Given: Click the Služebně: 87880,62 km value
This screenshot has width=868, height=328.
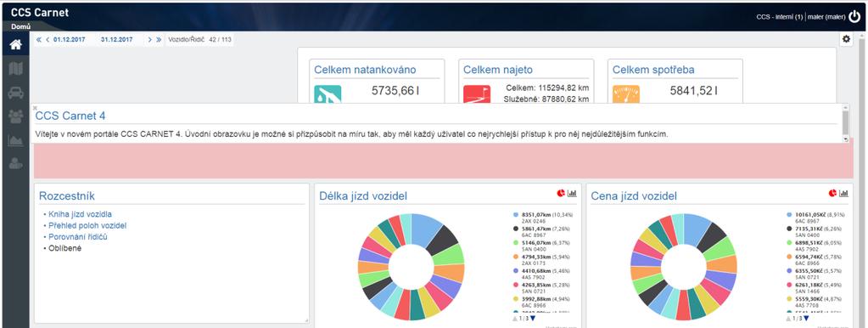Looking at the screenshot, I should click(x=546, y=99).
